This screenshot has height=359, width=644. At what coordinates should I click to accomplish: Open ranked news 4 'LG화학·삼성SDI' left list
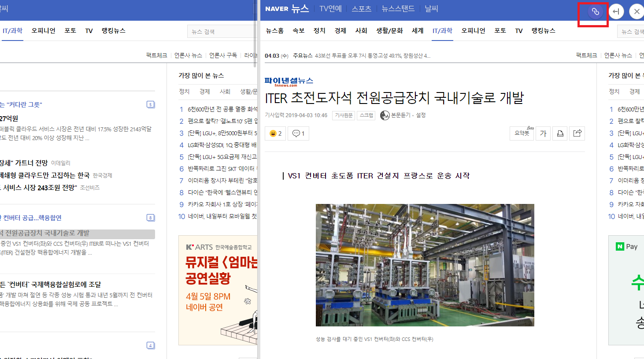[222, 144]
